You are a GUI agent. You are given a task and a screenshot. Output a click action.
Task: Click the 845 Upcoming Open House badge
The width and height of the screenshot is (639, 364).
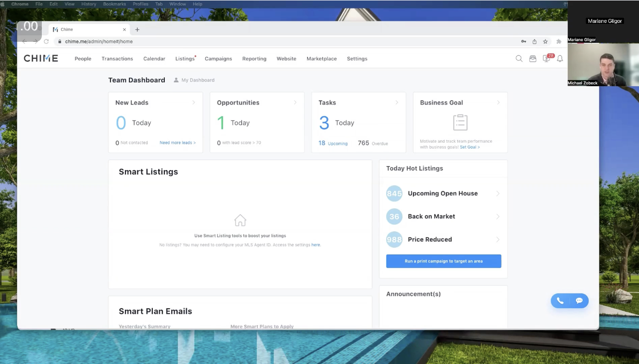click(394, 193)
